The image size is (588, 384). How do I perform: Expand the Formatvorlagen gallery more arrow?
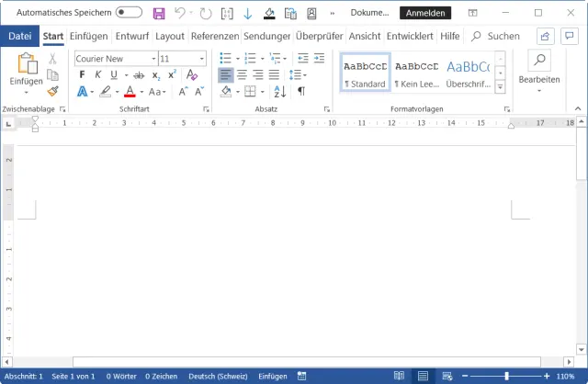500,88
